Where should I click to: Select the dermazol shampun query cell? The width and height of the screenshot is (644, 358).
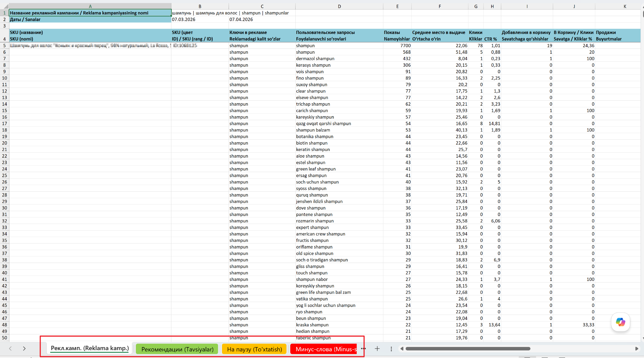339,59
